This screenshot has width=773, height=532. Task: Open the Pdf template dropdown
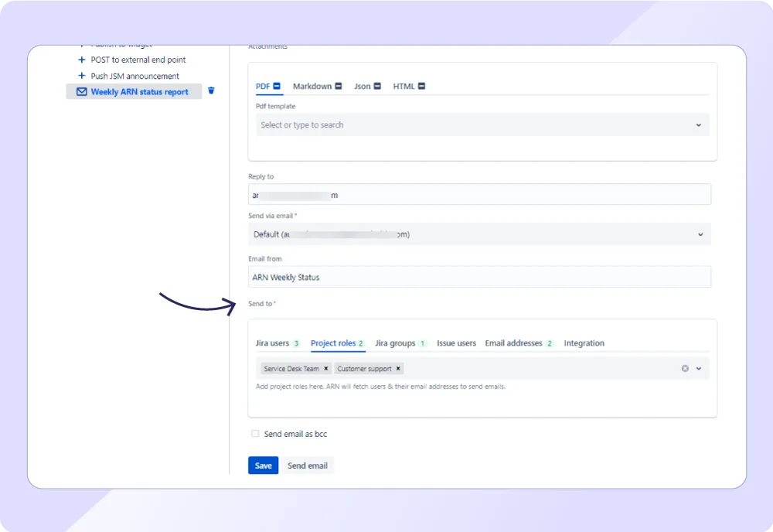(x=482, y=124)
